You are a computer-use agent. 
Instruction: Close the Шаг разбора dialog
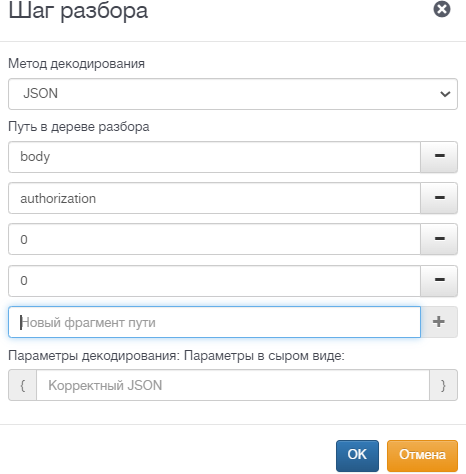pyautogui.click(x=442, y=9)
